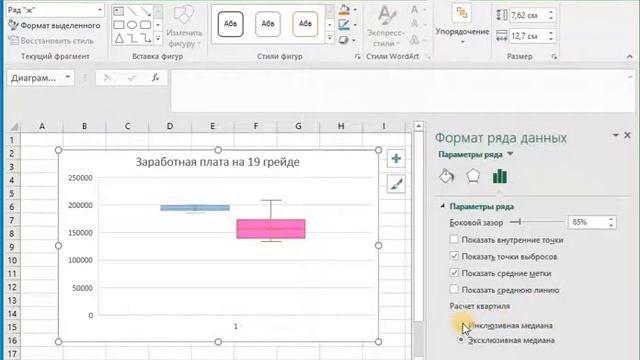This screenshot has height=360, width=640.
Task: Increase the shape width with spinner
Action: (551, 33)
